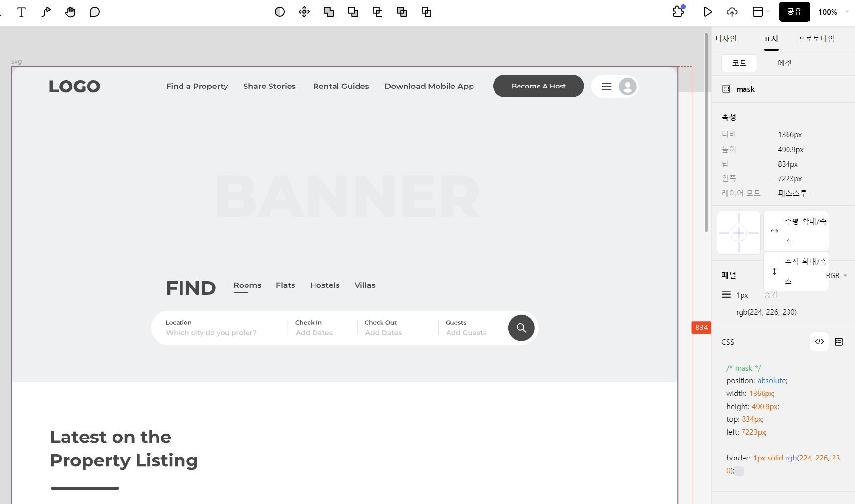
Task: Click the 공유 share button
Action: [x=794, y=12]
